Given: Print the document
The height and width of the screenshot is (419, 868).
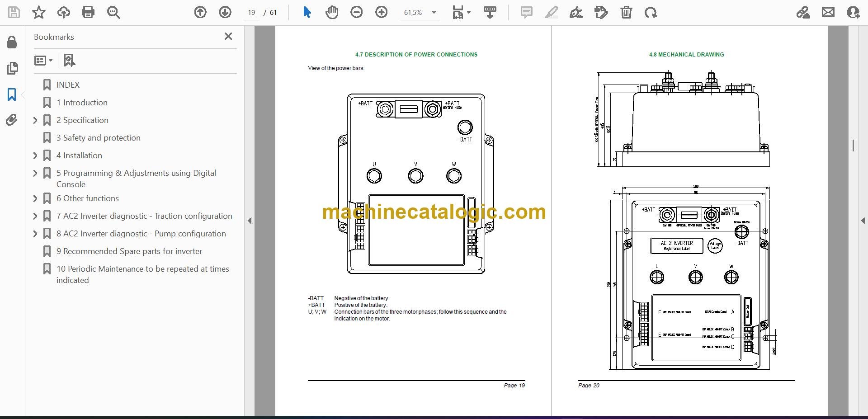Looking at the screenshot, I should [88, 13].
